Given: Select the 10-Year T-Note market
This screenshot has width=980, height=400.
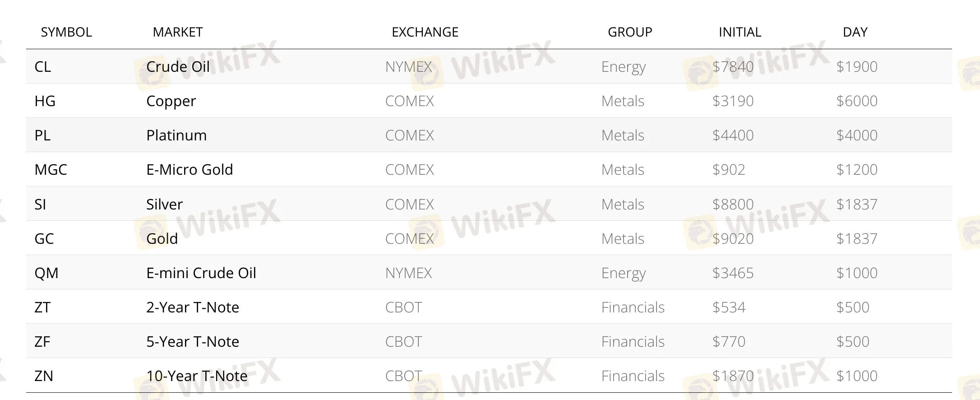Looking at the screenshot, I should (x=197, y=376).
